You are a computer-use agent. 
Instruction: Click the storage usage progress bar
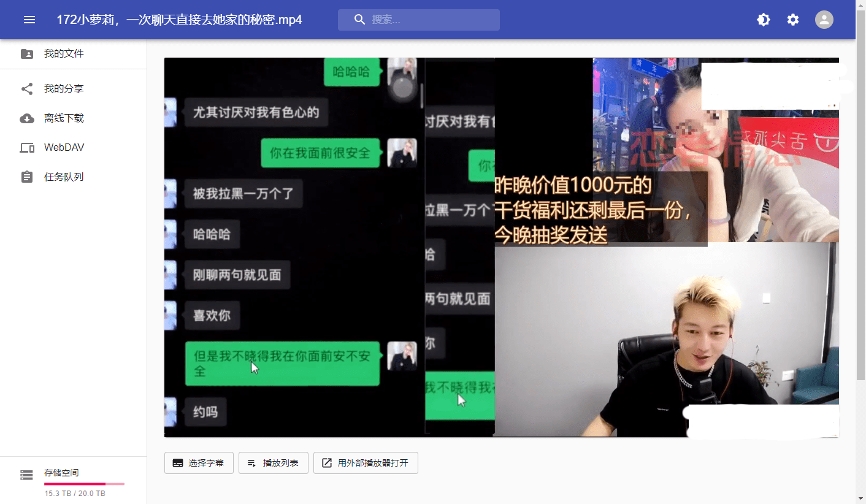[x=84, y=484]
